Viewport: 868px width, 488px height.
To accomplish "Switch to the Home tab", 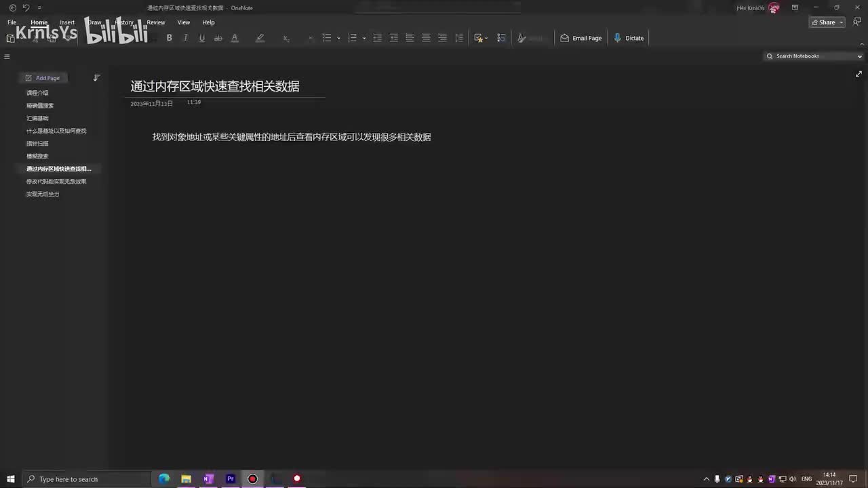I will point(39,22).
